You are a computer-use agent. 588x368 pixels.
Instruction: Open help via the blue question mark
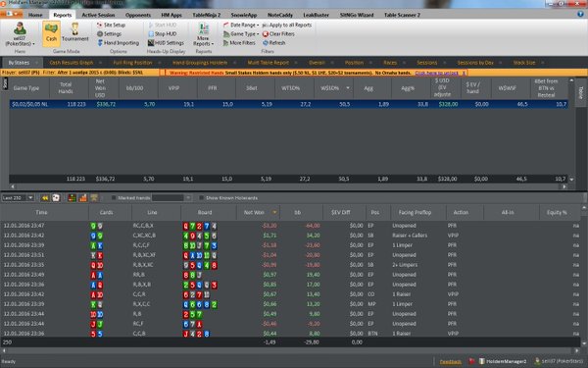(x=580, y=15)
